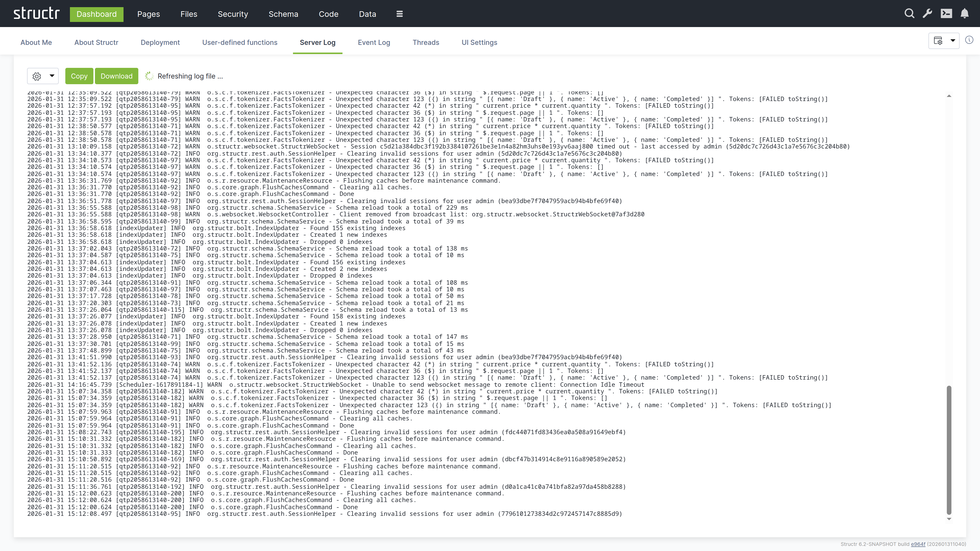Screen dimensions: 980x551
Task: Click the info circle icon
Action: click(x=969, y=40)
